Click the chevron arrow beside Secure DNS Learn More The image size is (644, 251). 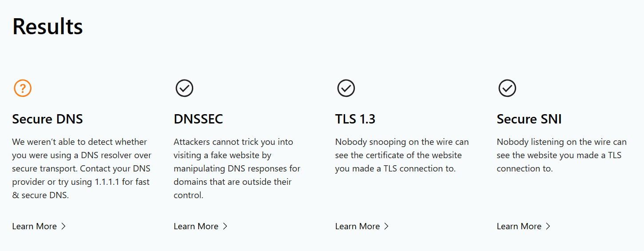click(64, 226)
